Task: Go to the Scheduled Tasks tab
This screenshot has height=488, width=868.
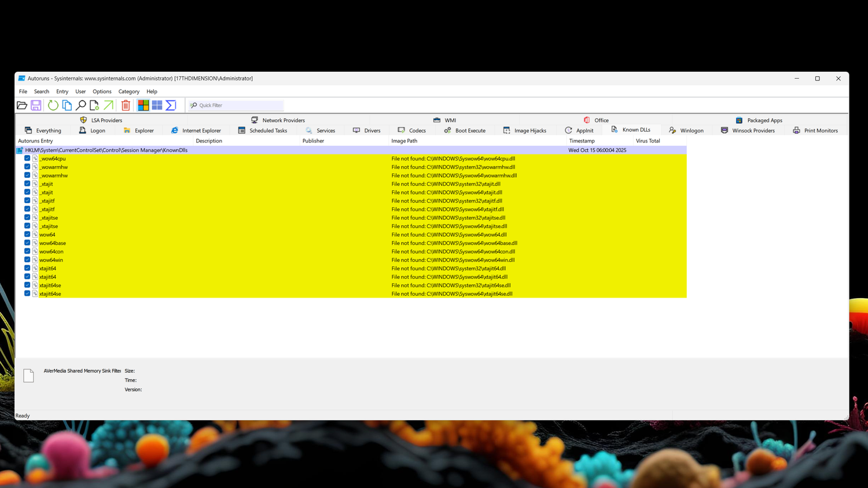Action: coord(263,130)
